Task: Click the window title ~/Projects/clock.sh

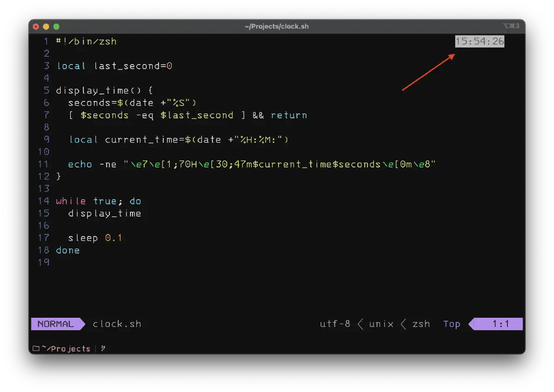Action: pos(277,26)
